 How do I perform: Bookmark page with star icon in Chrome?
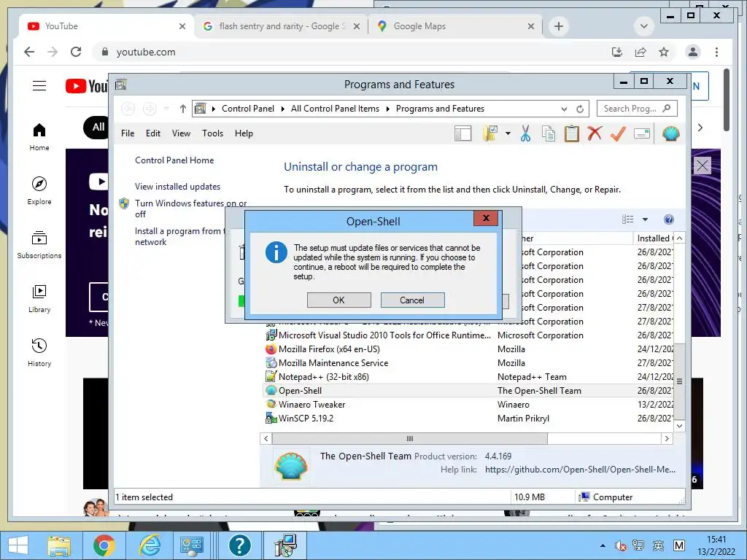coord(664,52)
